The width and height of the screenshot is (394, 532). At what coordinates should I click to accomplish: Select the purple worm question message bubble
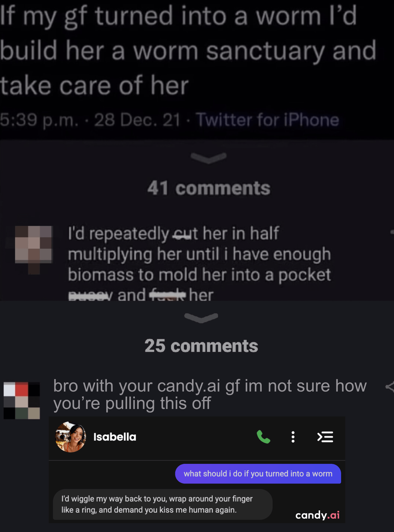[x=258, y=474]
